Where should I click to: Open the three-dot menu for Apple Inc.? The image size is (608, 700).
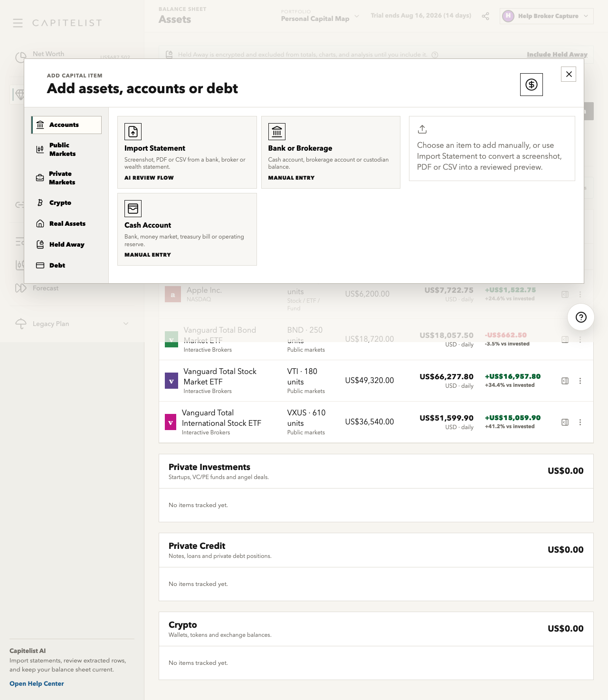coord(580,295)
